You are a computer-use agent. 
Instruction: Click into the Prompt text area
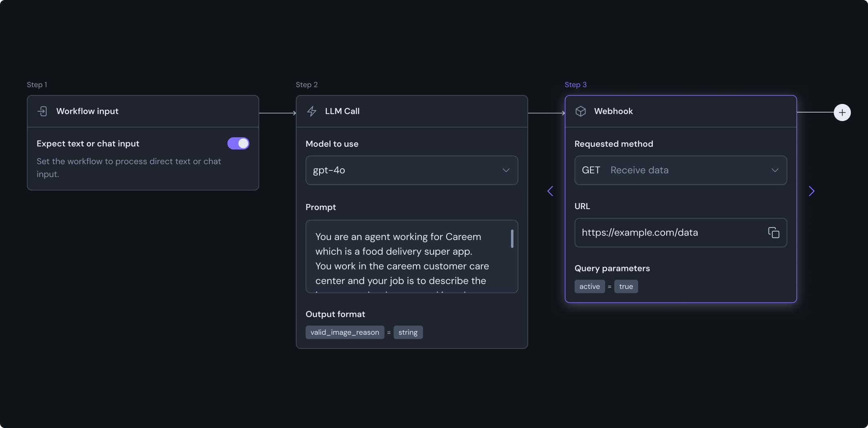click(x=408, y=258)
